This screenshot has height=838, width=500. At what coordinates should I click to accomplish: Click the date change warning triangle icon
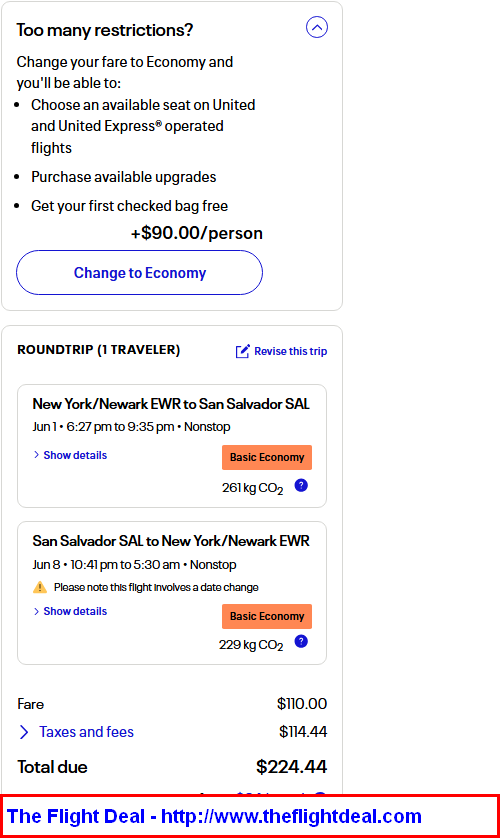40,587
